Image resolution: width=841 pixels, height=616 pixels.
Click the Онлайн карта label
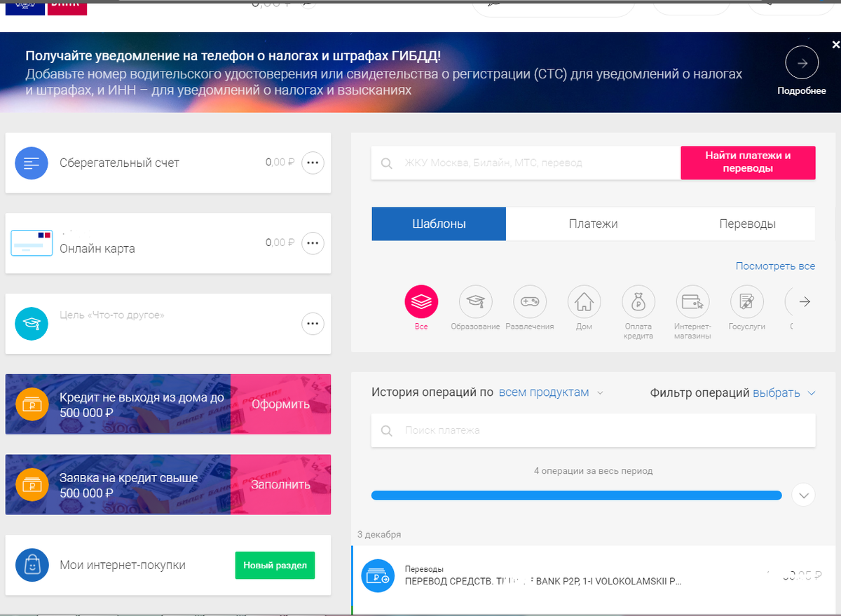tap(97, 249)
